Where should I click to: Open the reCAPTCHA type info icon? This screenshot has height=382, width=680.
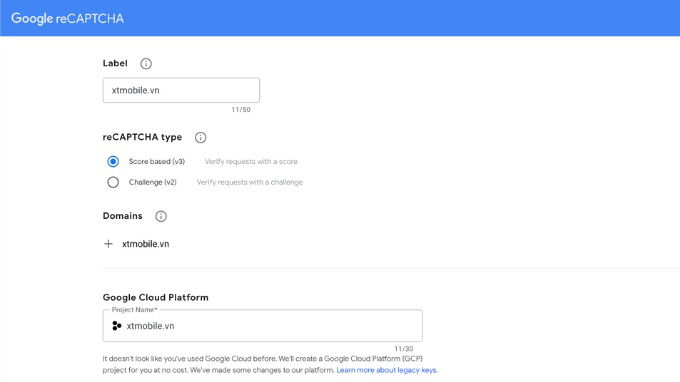pyautogui.click(x=200, y=137)
